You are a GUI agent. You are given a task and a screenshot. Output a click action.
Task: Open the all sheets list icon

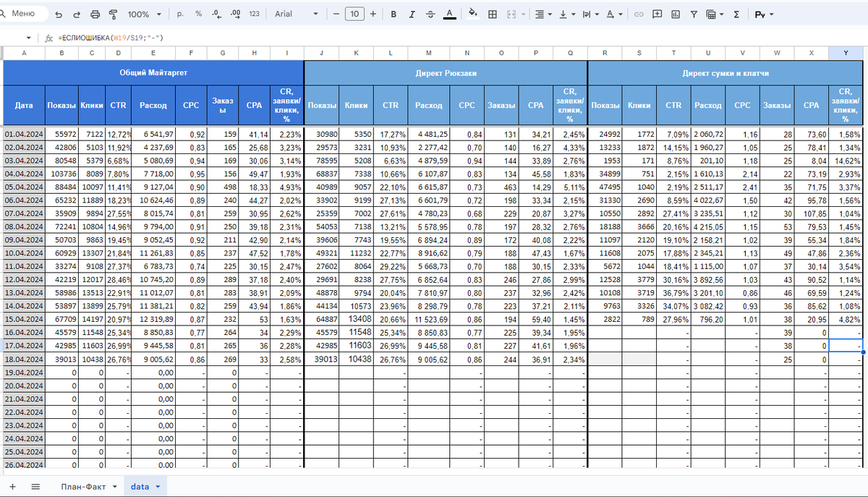35,486
